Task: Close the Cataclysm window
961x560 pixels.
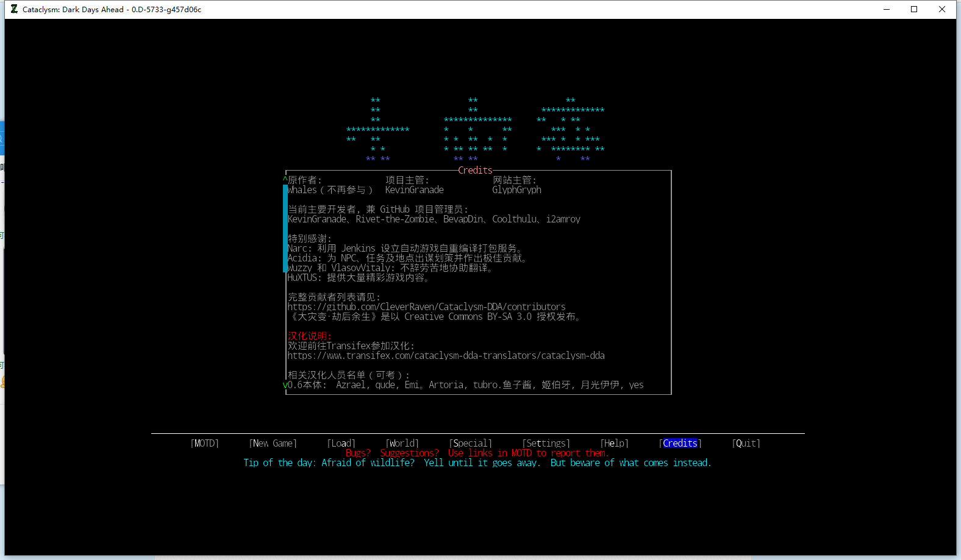Action: pyautogui.click(x=942, y=9)
